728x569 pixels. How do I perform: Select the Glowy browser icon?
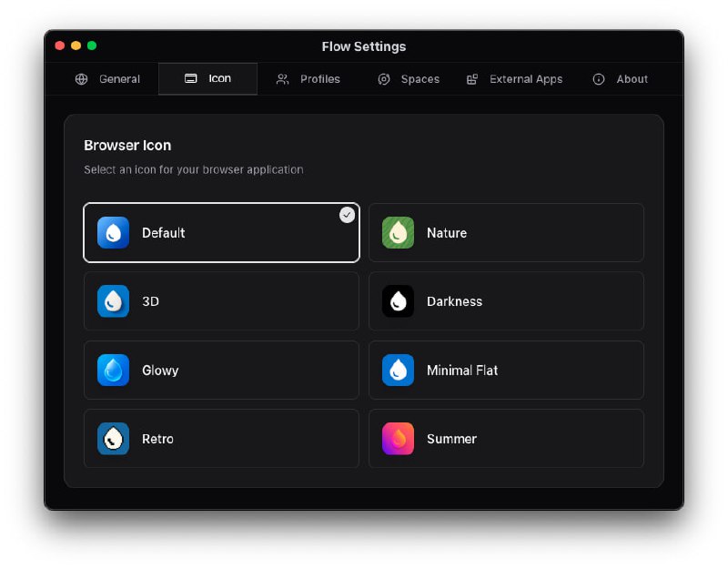[221, 370]
